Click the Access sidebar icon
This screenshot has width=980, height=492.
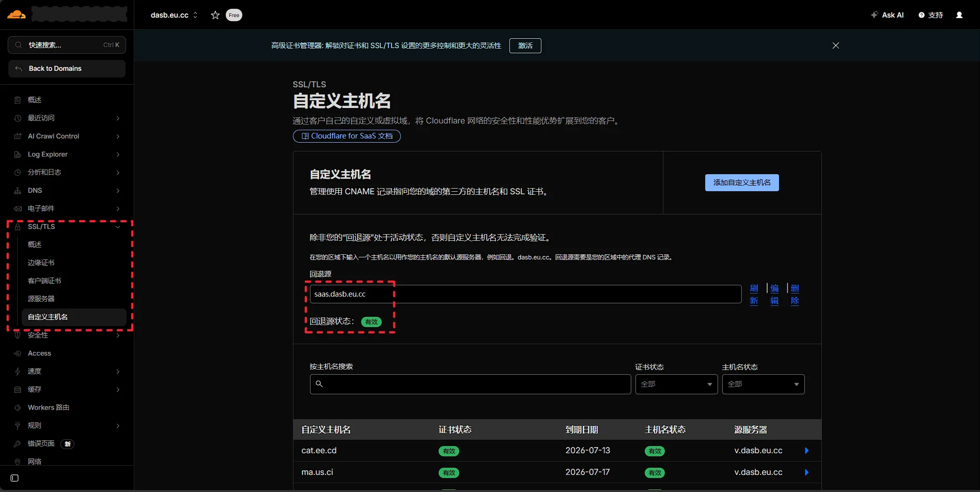pyautogui.click(x=18, y=353)
